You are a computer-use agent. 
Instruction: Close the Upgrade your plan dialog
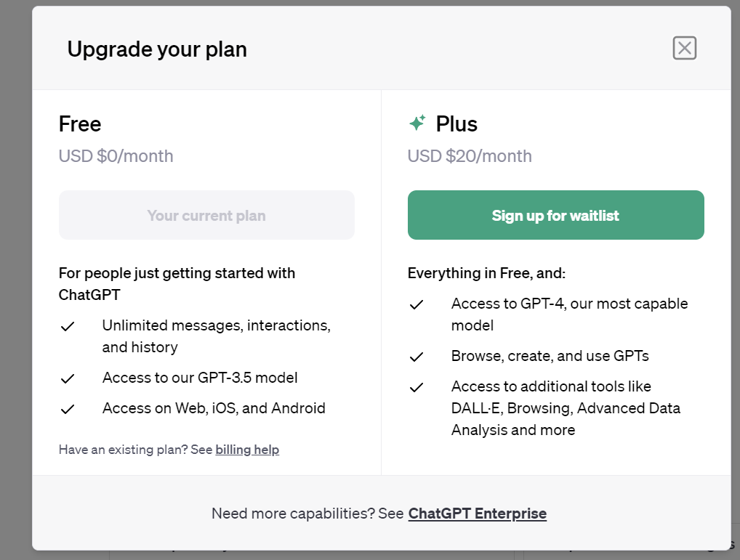click(684, 48)
